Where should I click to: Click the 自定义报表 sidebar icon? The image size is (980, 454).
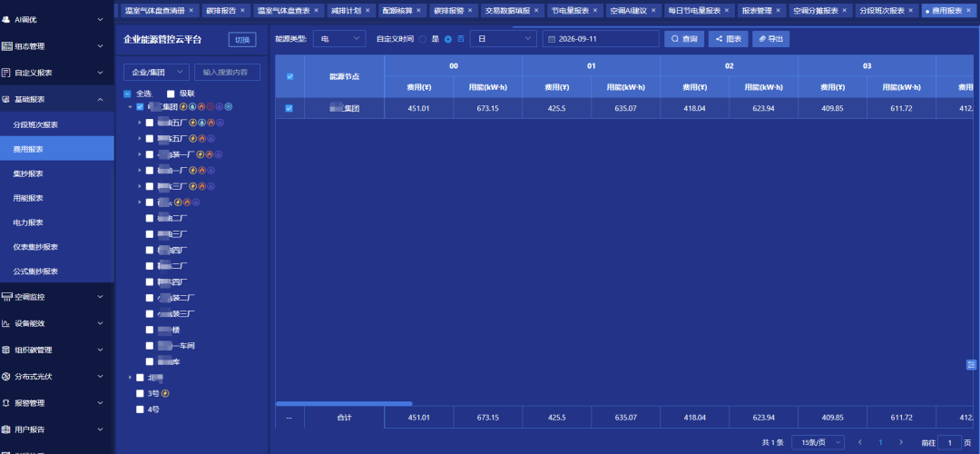pyautogui.click(x=6, y=73)
